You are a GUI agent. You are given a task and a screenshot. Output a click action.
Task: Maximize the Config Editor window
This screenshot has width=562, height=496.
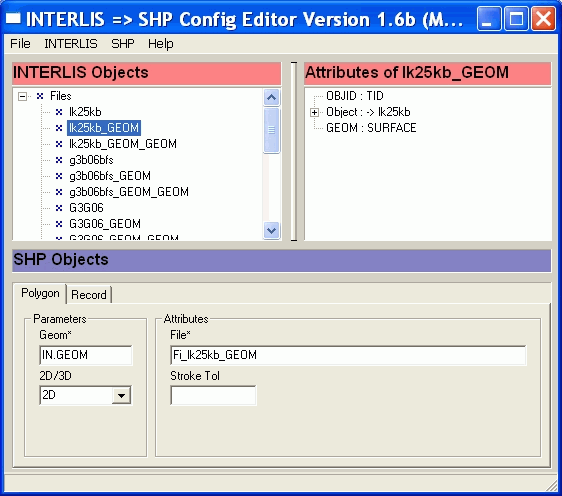point(516,19)
